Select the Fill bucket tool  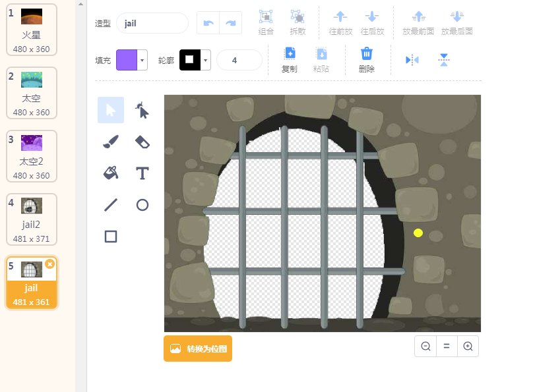click(x=111, y=173)
